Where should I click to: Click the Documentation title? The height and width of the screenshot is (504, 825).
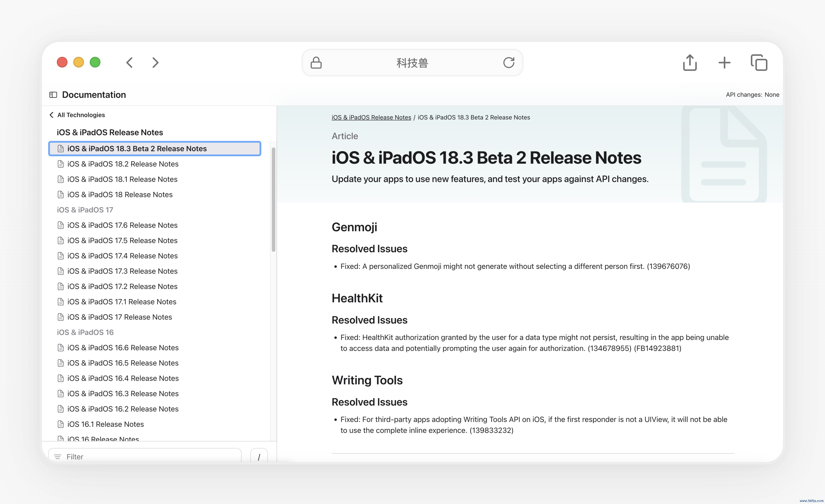pyautogui.click(x=94, y=95)
